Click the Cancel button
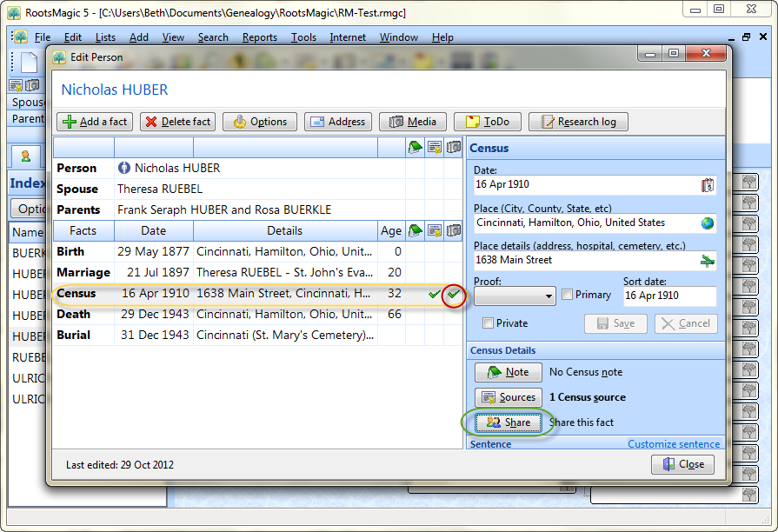Viewport: 778px width, 532px height. [x=686, y=323]
